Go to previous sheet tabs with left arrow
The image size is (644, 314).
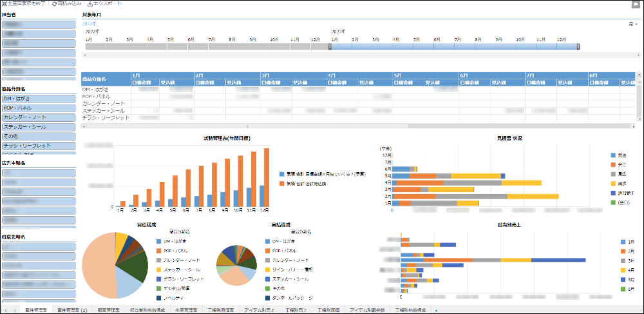point(6,310)
